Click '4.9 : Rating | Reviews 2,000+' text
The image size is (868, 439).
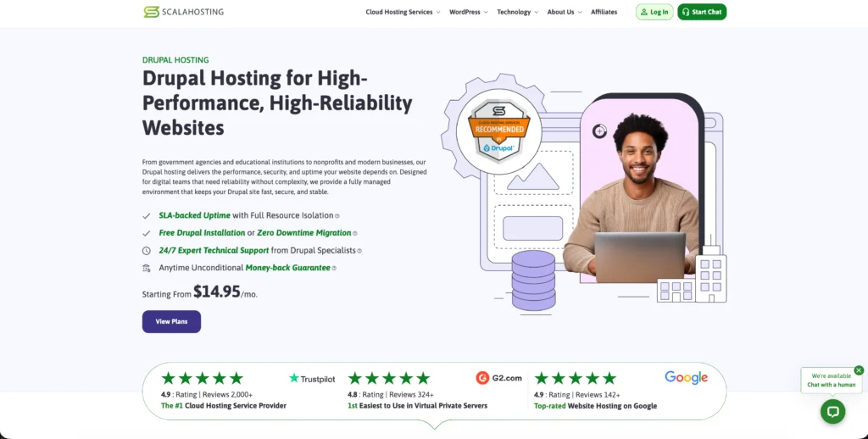click(207, 395)
